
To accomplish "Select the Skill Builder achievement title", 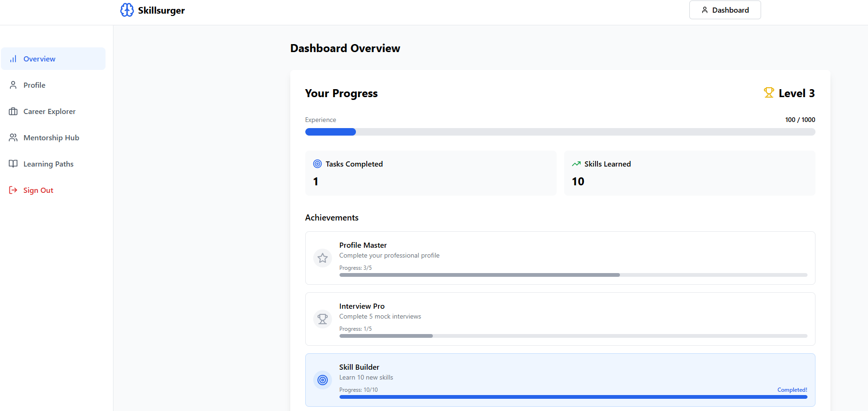I will tap(359, 367).
